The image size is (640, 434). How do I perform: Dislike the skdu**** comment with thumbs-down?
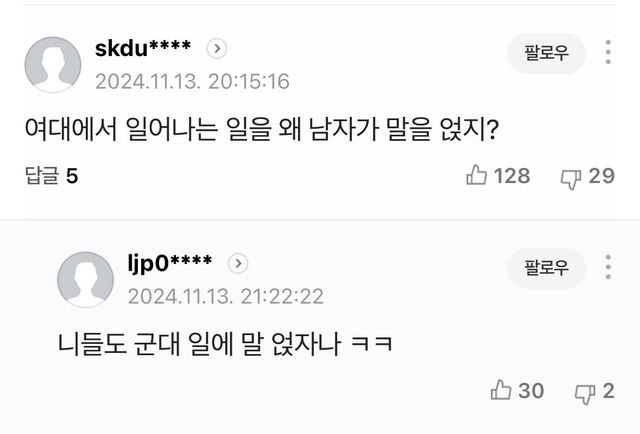pos(571,177)
